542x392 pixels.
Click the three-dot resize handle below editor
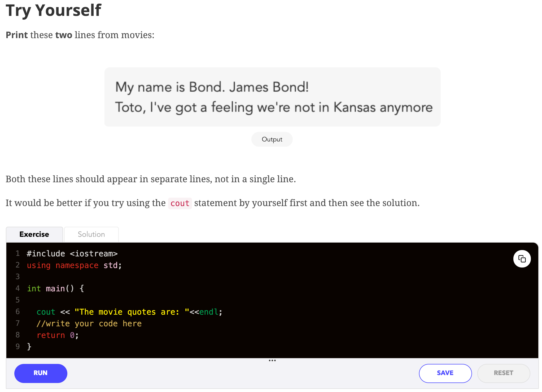(x=272, y=360)
